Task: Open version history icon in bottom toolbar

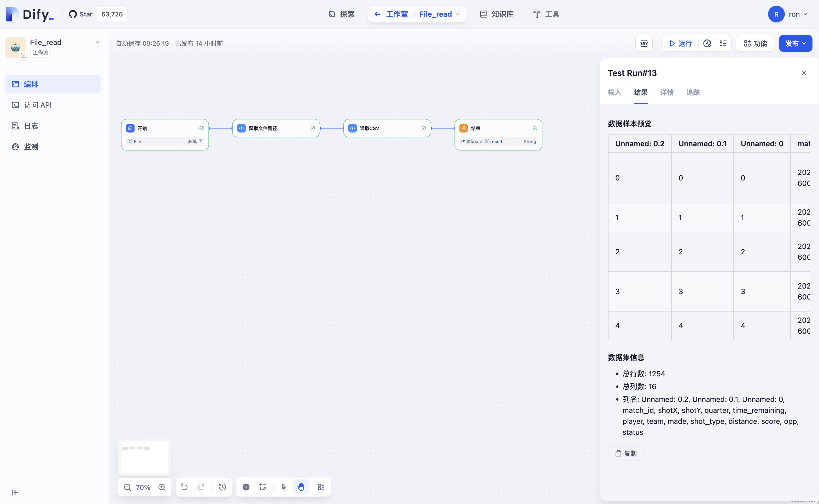Action: (x=222, y=487)
